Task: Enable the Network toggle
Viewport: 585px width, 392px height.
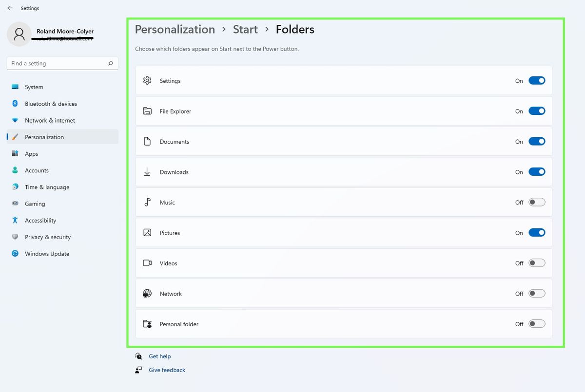Action: 537,293
